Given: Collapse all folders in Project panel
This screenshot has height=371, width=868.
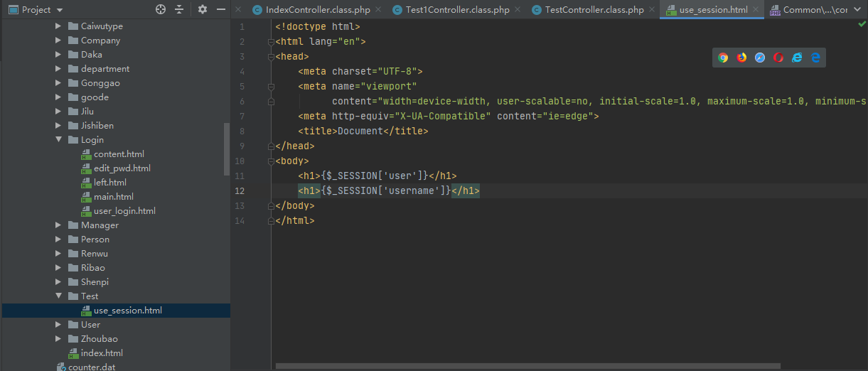Looking at the screenshot, I should tap(179, 9).
